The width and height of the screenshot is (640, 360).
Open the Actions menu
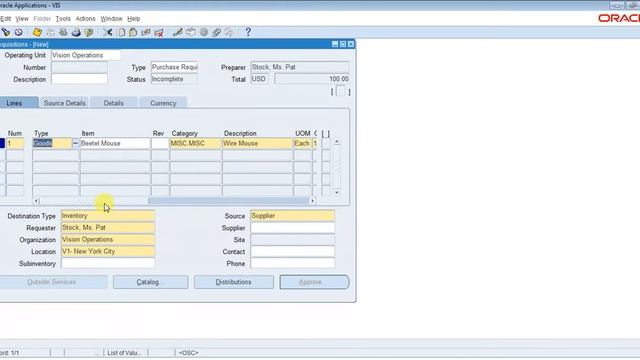(85, 19)
